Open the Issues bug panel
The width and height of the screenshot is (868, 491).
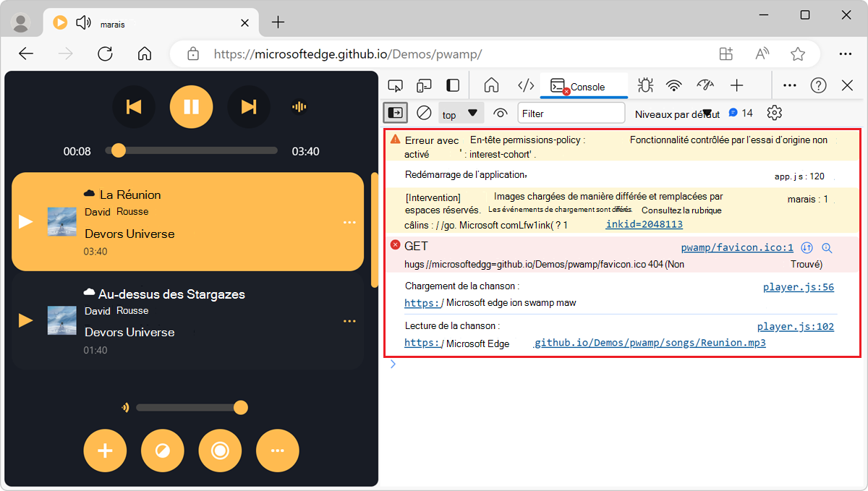pyautogui.click(x=644, y=85)
